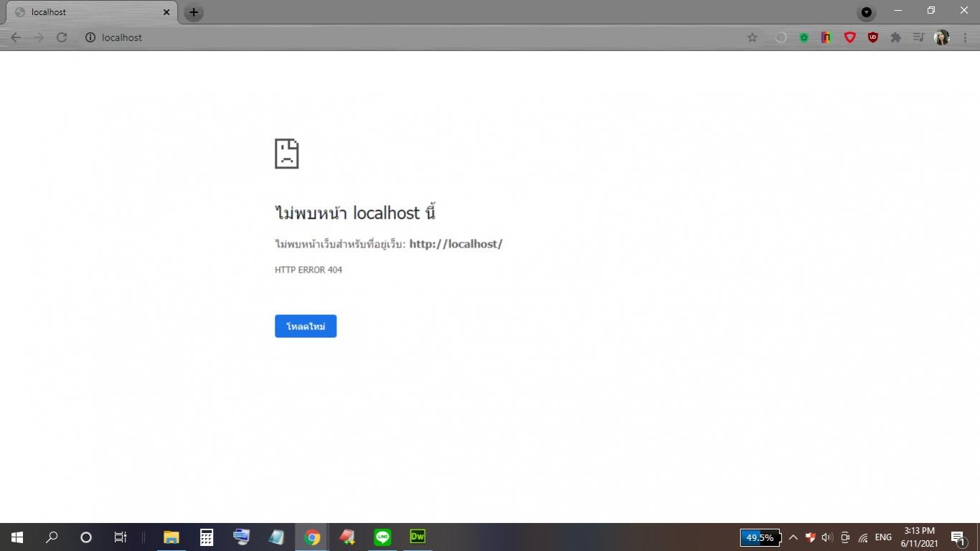Image resolution: width=980 pixels, height=551 pixels.
Task: Open the notepad-like app in the taskbar
Action: pos(276,537)
